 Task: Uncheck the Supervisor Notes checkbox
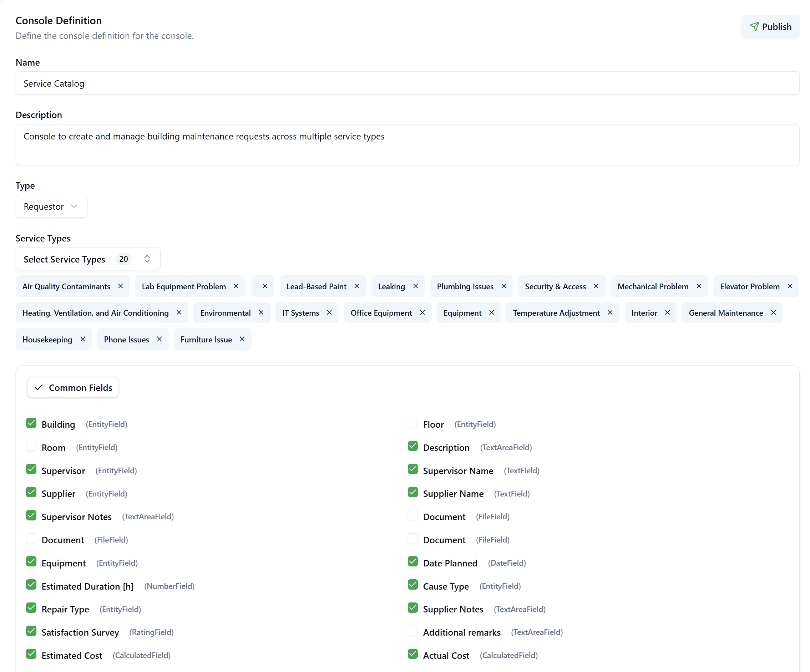click(x=31, y=516)
